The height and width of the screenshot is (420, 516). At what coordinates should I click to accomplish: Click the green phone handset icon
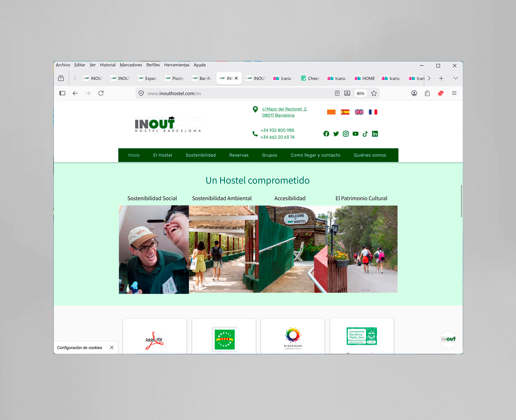click(255, 134)
